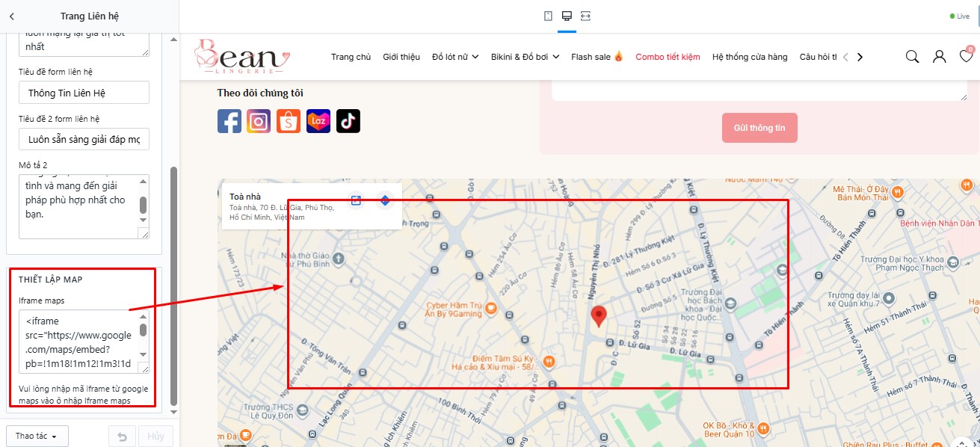The width and height of the screenshot is (980, 447).
Task: Go back from Trang Liên hệ settings
Action: tap(12, 16)
